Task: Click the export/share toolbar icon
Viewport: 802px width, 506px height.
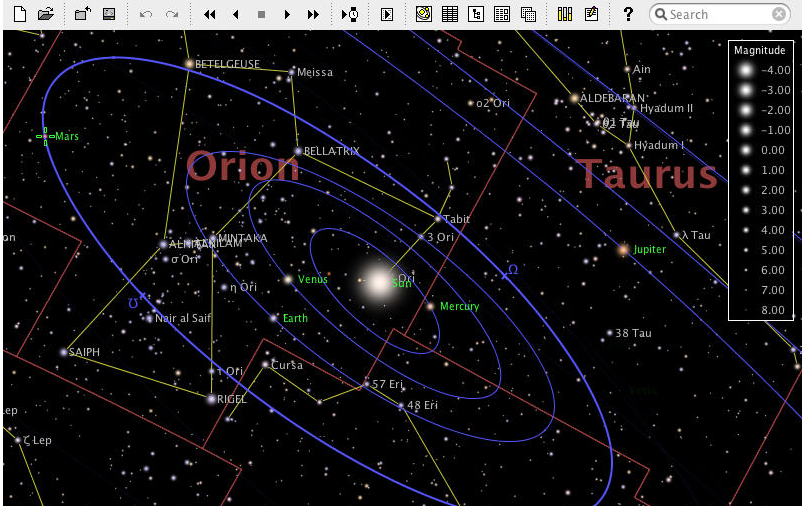Action: (83, 14)
